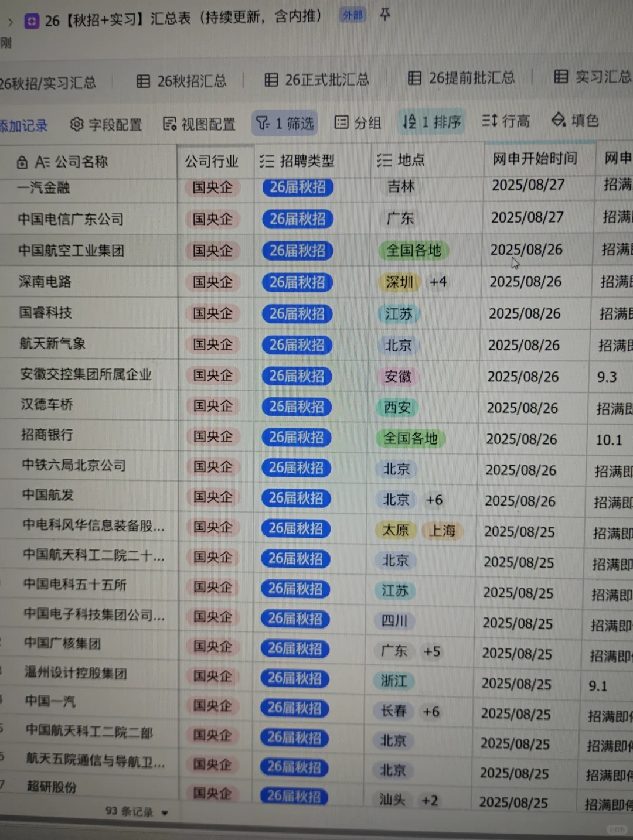Expand the 93 条记录 count dropdown arrow
Image resolution: width=633 pixels, height=840 pixels.
165,812
